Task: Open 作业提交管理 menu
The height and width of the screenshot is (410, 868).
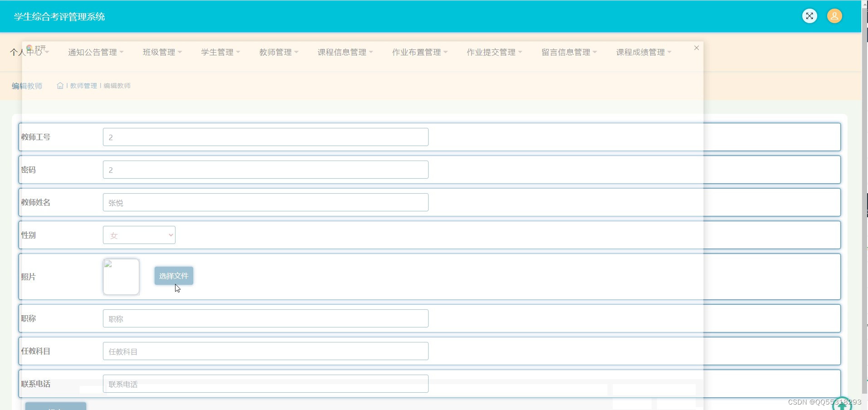Action: (x=494, y=52)
